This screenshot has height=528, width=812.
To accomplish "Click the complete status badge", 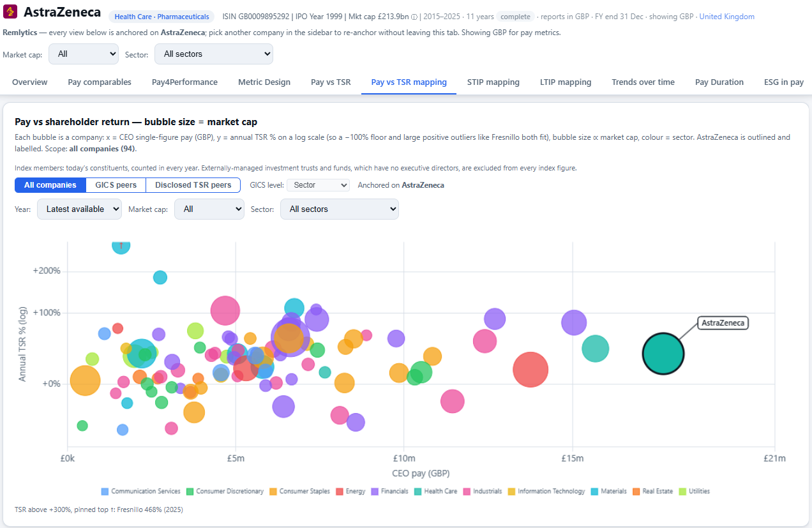I will (515, 17).
